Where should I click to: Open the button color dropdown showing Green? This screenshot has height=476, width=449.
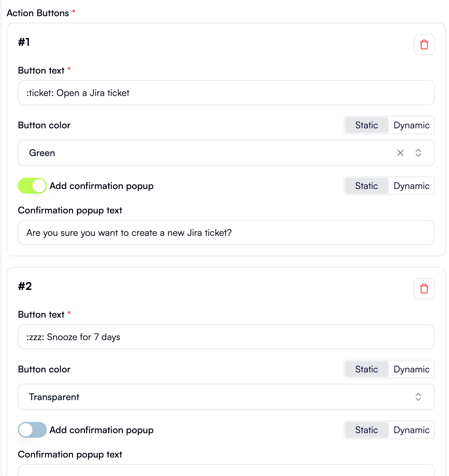[198, 153]
